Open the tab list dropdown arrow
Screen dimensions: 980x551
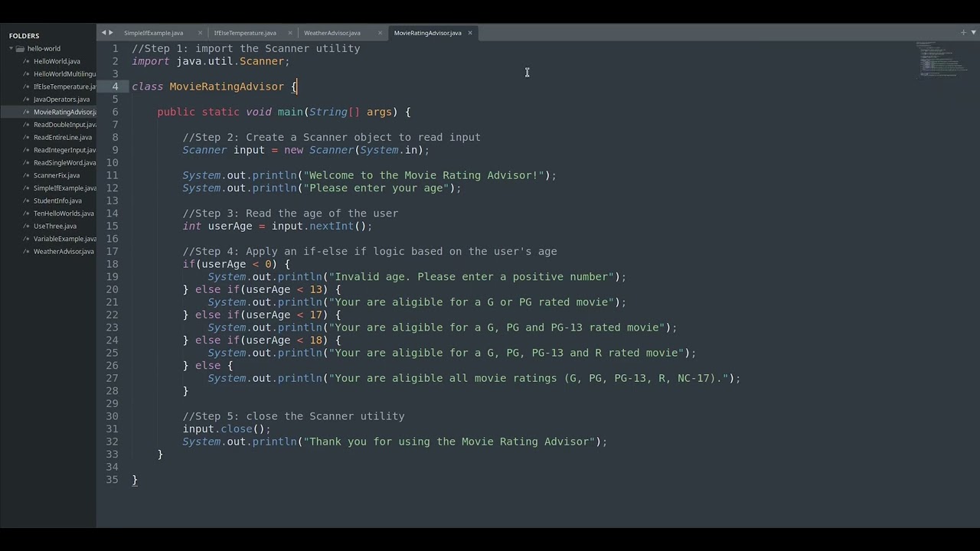pos(972,32)
